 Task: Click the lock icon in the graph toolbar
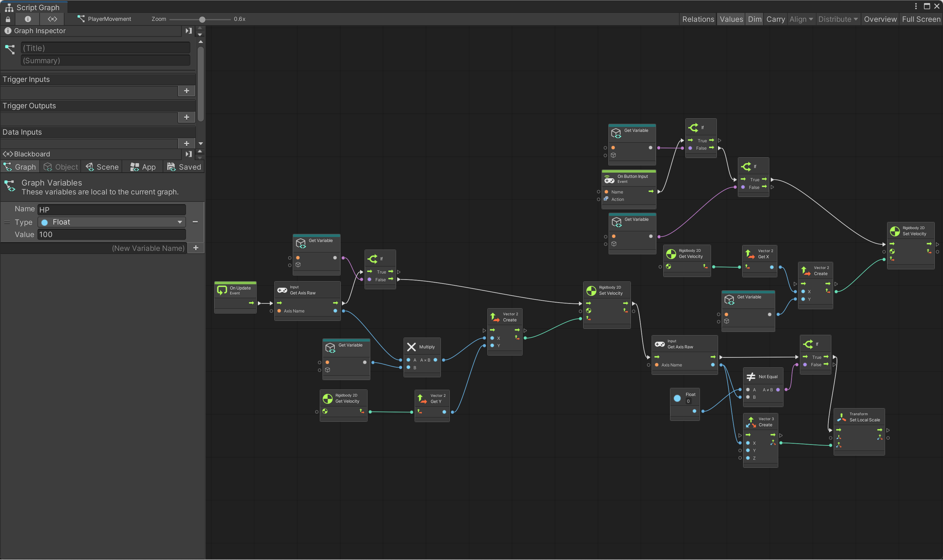8,19
